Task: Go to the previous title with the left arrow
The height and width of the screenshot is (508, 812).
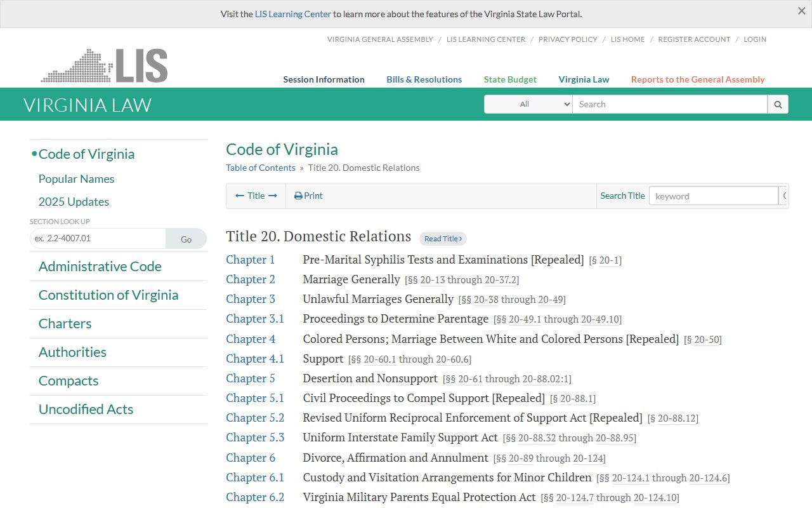Action: click(240, 196)
